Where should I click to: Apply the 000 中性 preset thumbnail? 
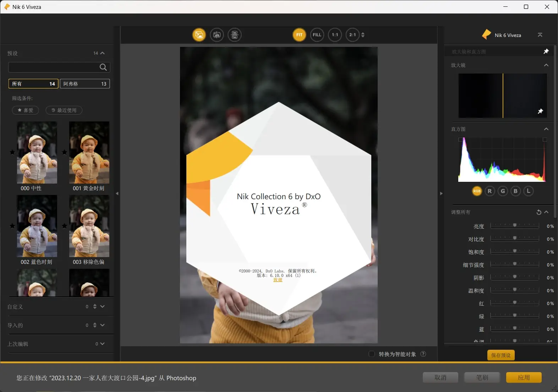[x=37, y=152]
